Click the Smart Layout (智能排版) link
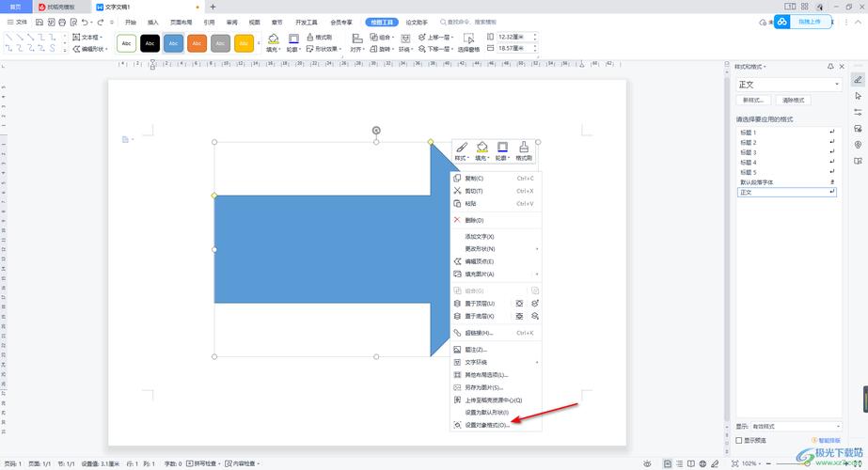The height and width of the screenshot is (470, 868). (826, 441)
